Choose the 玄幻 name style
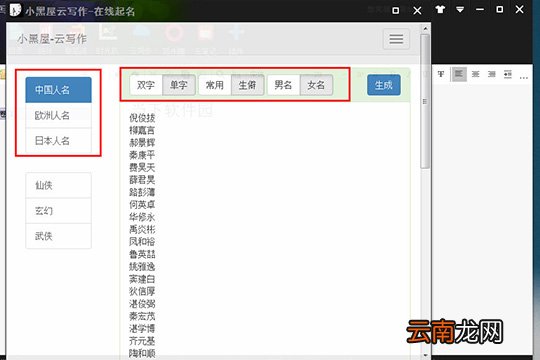 click(59, 210)
